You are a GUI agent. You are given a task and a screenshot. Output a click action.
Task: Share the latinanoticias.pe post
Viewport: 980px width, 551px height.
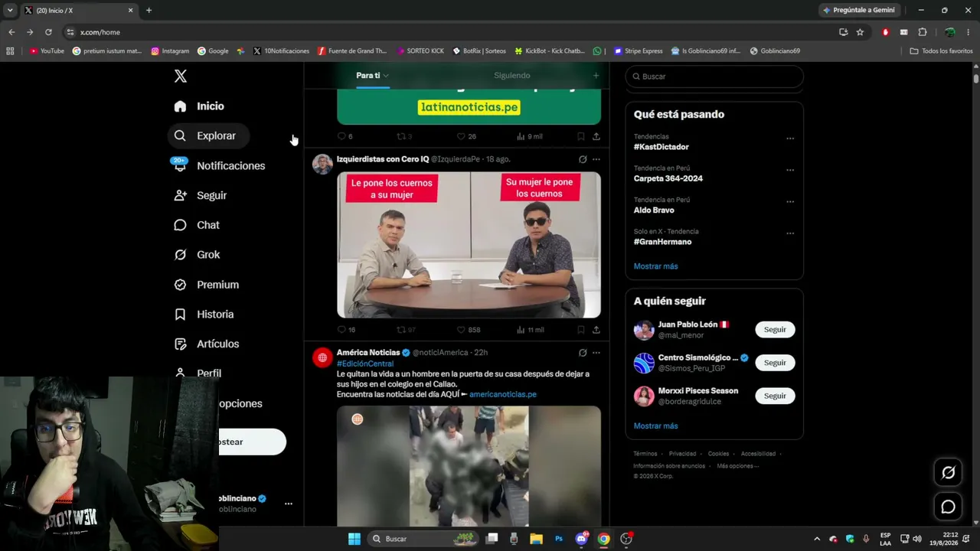coord(596,136)
